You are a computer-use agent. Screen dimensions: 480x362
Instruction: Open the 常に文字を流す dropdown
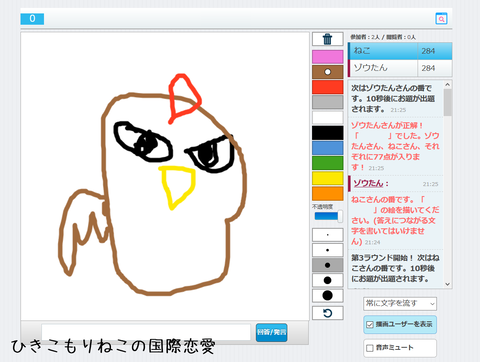(x=400, y=304)
